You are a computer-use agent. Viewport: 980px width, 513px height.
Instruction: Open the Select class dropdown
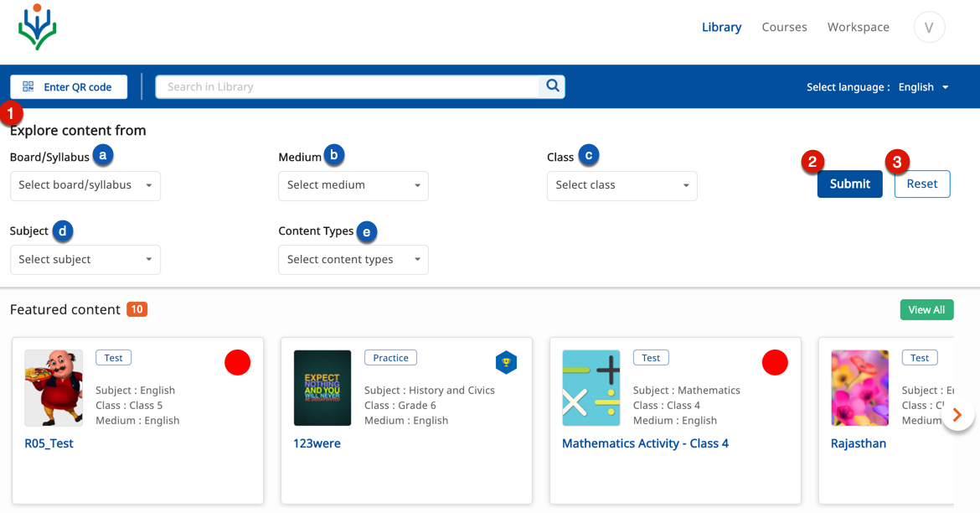coord(622,185)
